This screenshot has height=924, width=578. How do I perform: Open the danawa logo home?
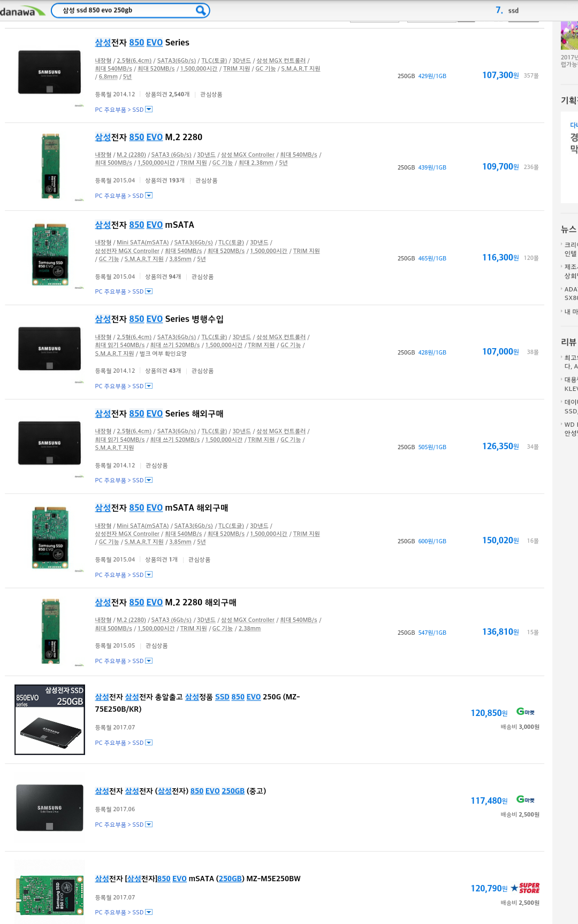[22, 11]
